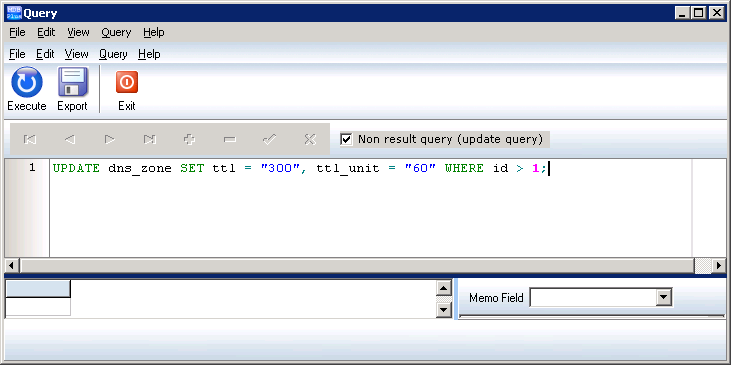This screenshot has height=365, width=731.
Task: Open File in lower menu bar
Action: tap(17, 54)
